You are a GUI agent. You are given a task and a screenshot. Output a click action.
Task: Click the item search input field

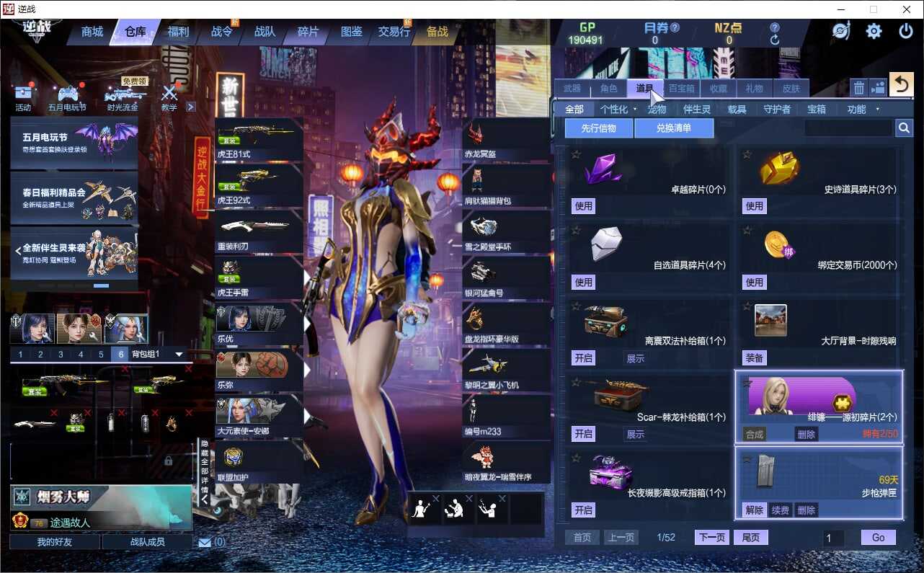pos(848,128)
